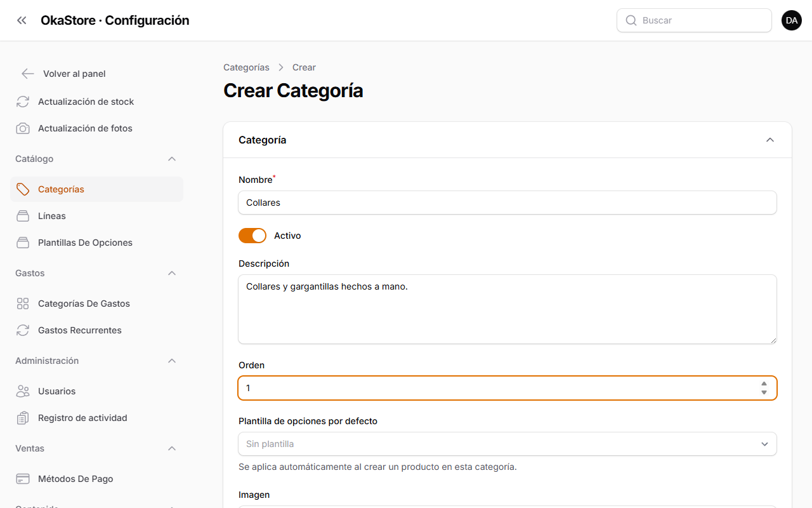Focus the Buscar search field

click(694, 20)
